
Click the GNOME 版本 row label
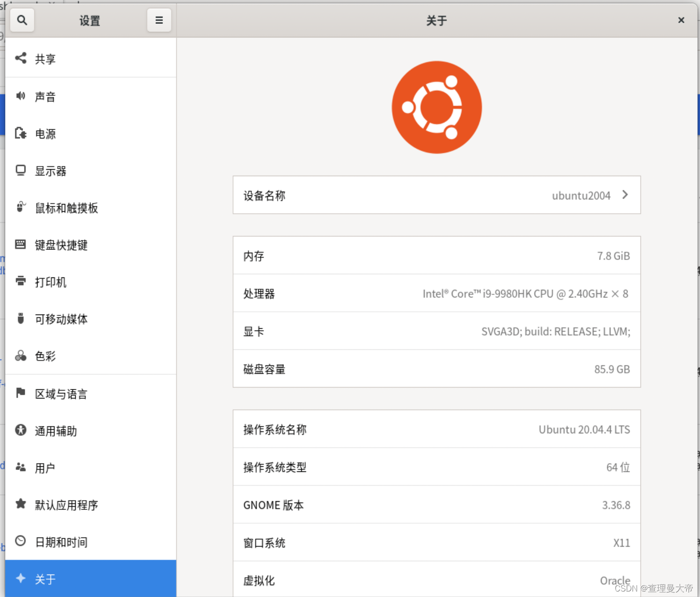(273, 505)
